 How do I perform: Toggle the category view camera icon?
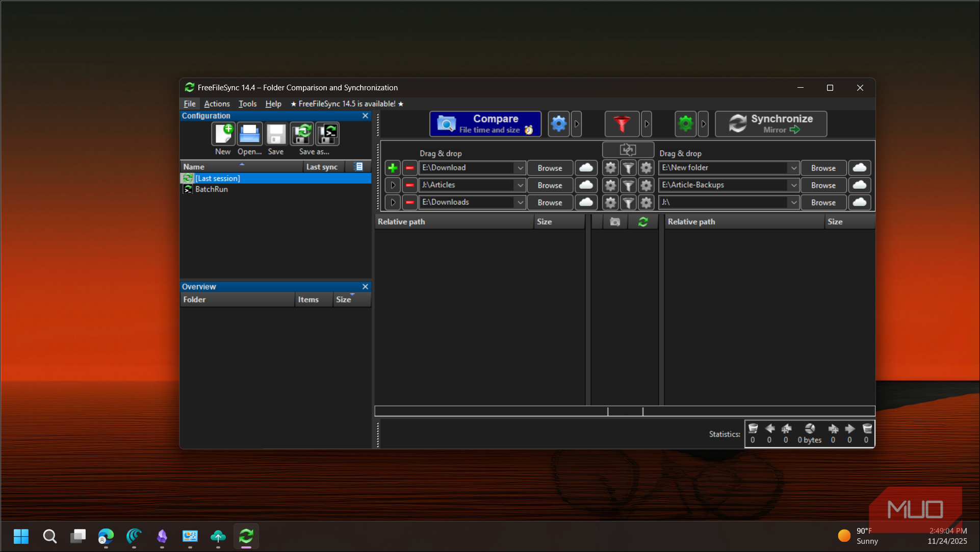615,222
